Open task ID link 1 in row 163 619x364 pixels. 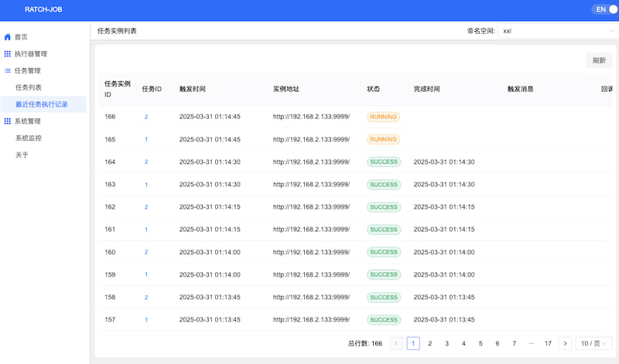pos(146,185)
